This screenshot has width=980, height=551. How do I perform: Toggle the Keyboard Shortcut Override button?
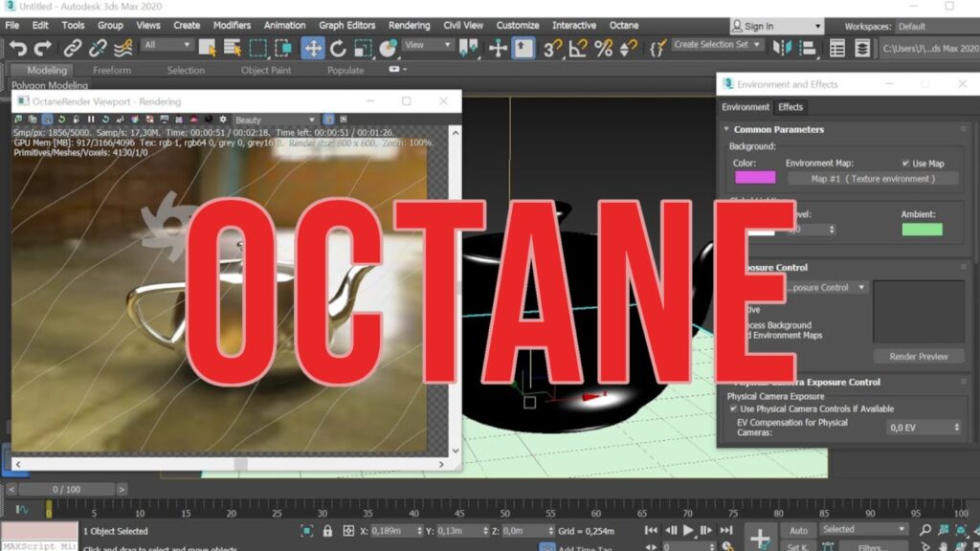pos(523,48)
